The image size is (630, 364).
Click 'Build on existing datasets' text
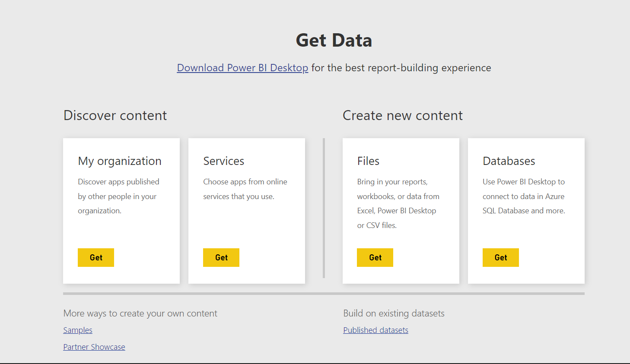pyautogui.click(x=394, y=313)
